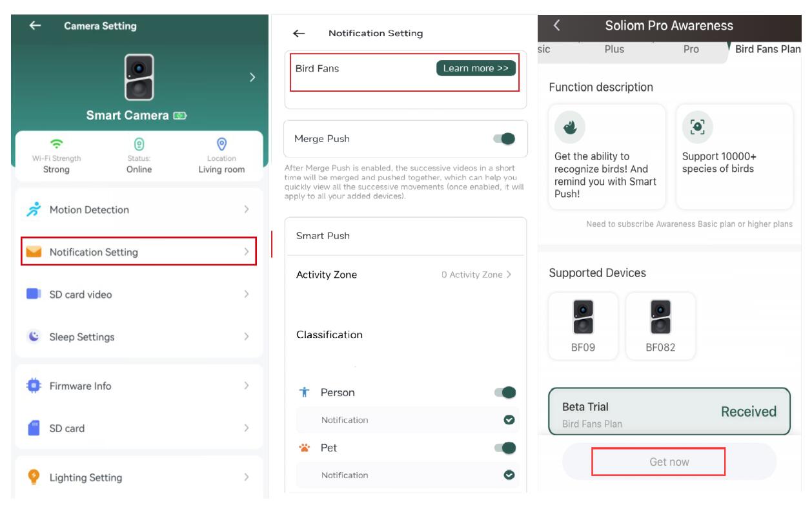Tap the Beta Trial Bird Fans Plan card
Screen dimensions: 812x531
(x=669, y=411)
